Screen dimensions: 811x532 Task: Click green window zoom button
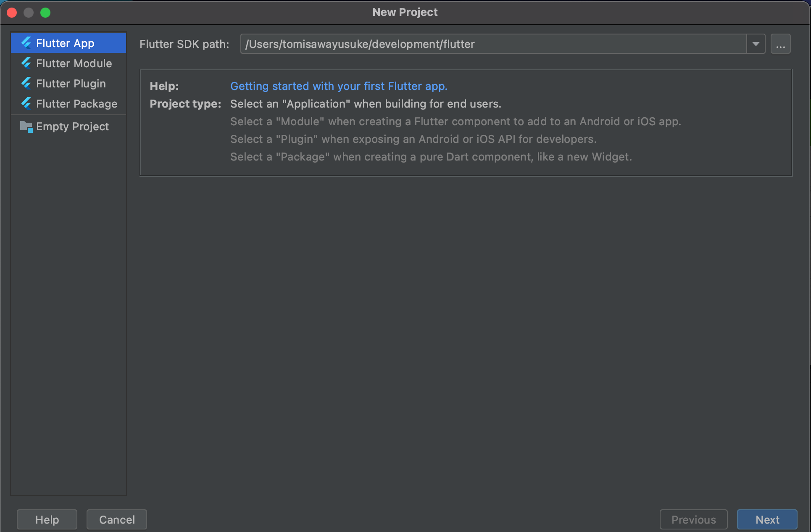coord(45,13)
